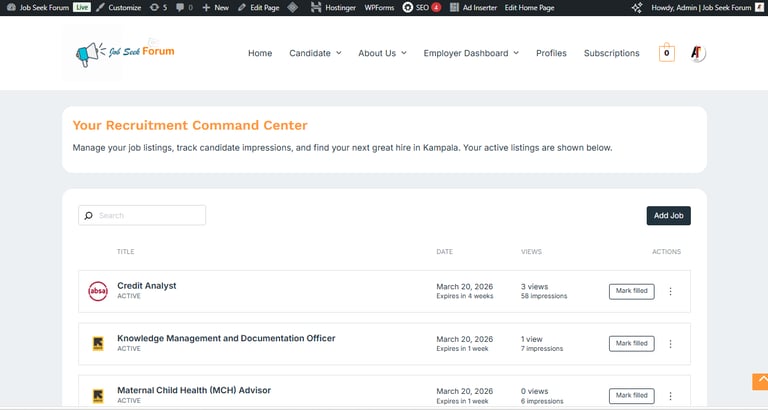Click the logo beside Maternal Child Health Advisor
768x410 pixels.
coord(98,396)
